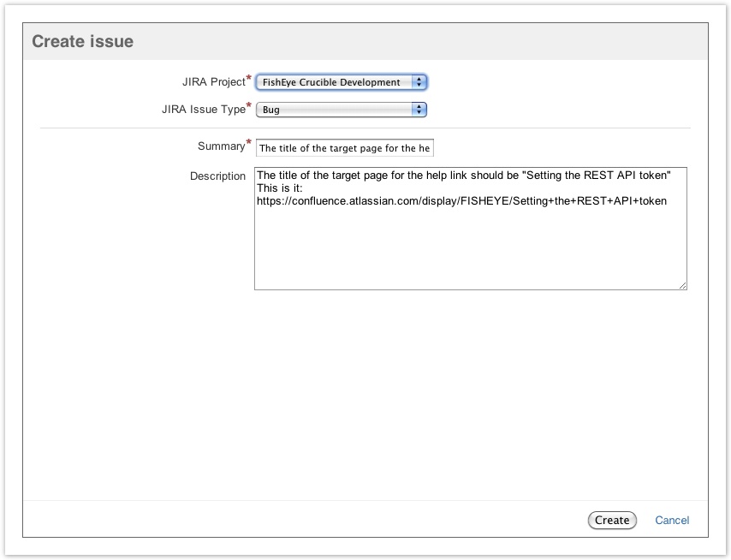Click the 'JIRA Issue Type' label
The image size is (731, 560).
coord(204,109)
